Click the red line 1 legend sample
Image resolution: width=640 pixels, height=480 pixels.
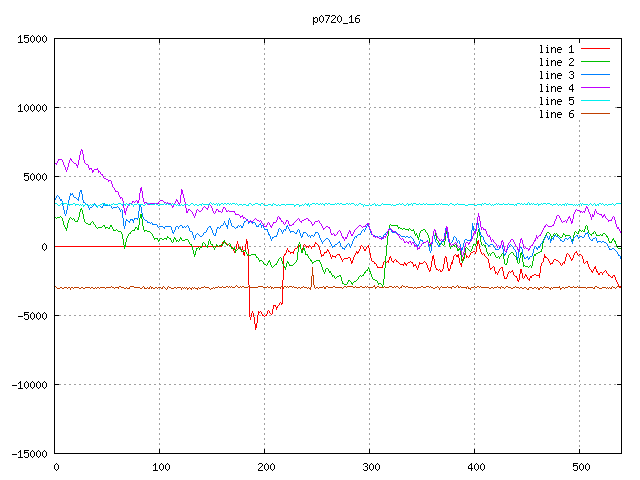[595, 49]
